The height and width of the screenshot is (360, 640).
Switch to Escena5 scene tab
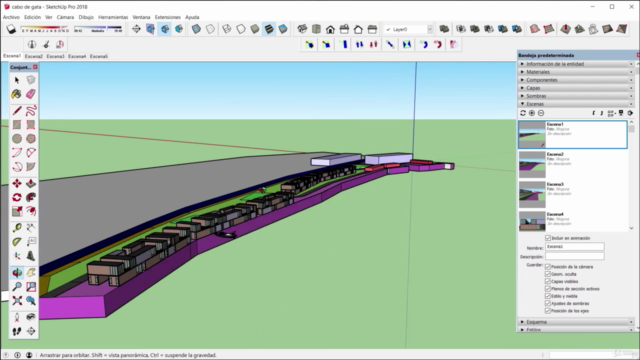[x=99, y=56]
